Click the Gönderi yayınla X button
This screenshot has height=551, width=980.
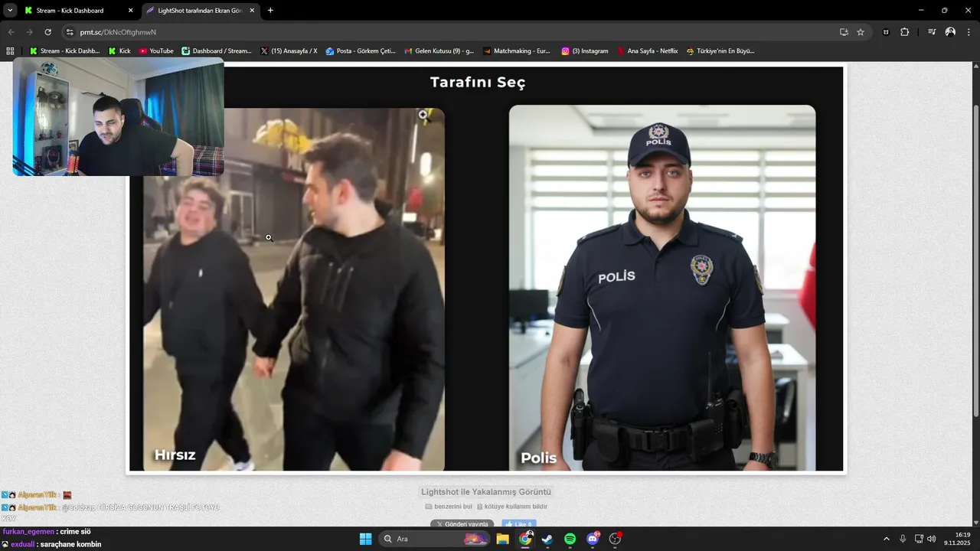462,524
